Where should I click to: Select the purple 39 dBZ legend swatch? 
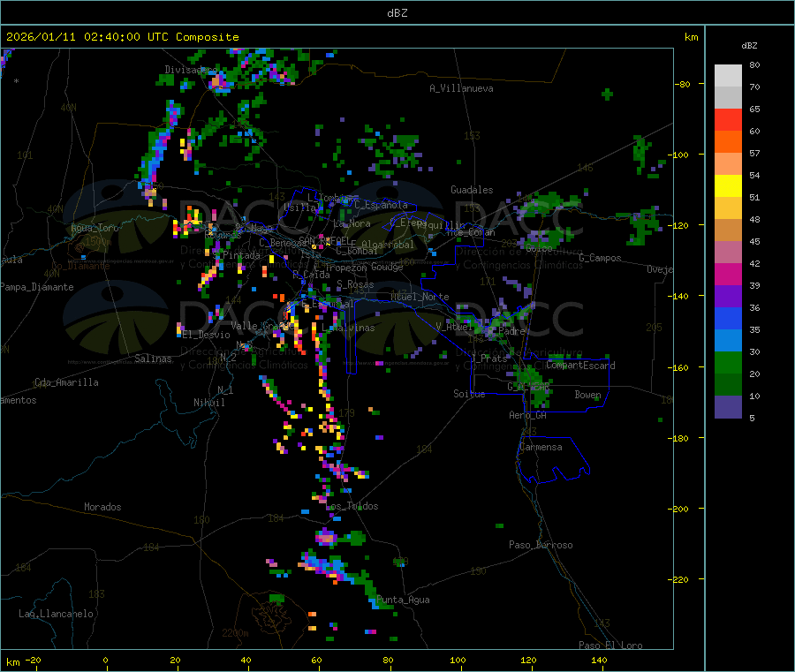(728, 297)
